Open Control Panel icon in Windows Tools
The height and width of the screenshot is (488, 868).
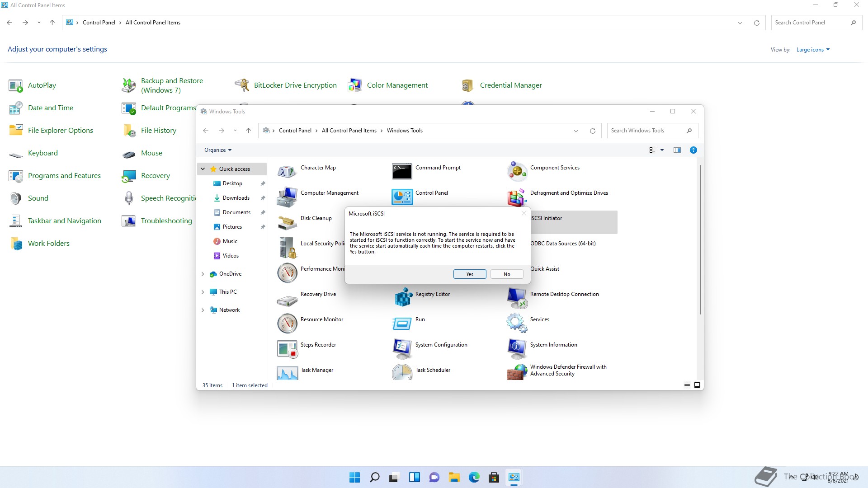[x=402, y=197]
